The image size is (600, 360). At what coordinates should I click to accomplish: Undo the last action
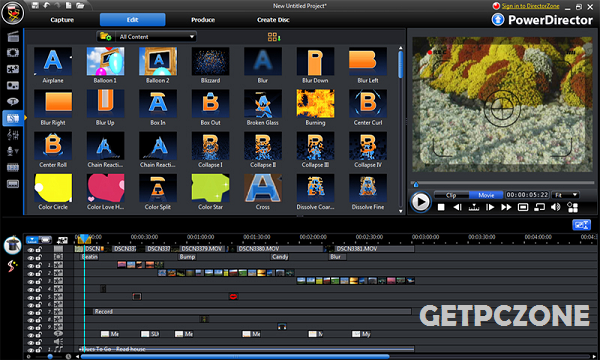[46, 5]
